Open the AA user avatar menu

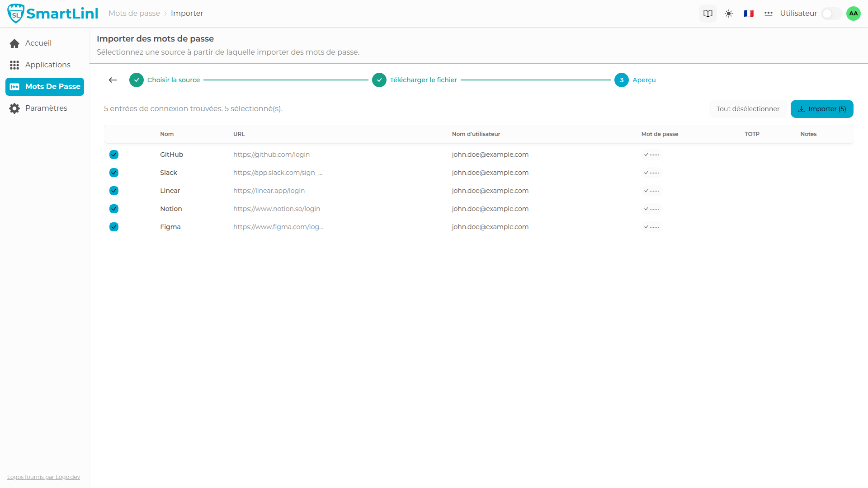click(853, 14)
